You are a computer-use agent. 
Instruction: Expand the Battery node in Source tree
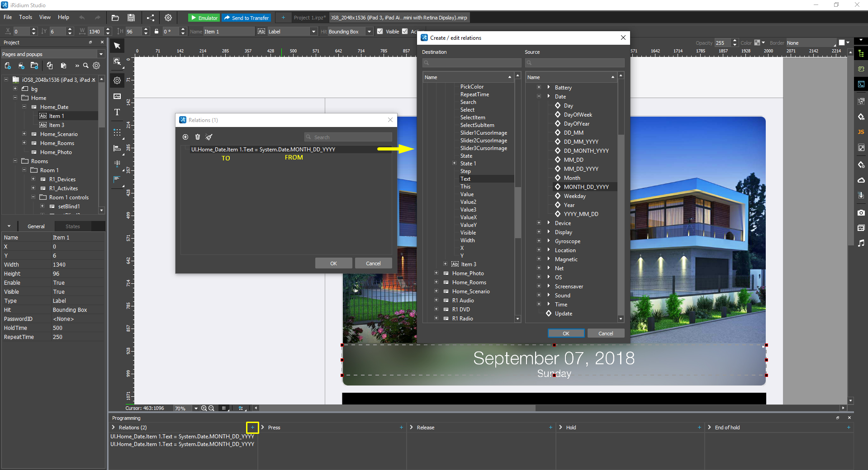coord(539,87)
